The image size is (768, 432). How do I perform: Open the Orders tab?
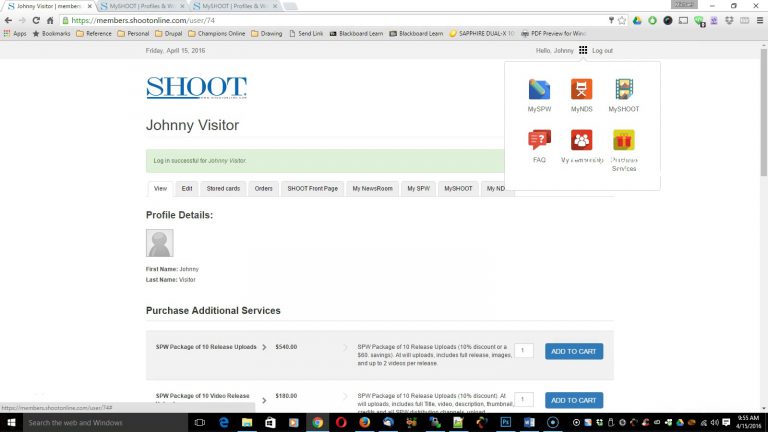coord(264,189)
